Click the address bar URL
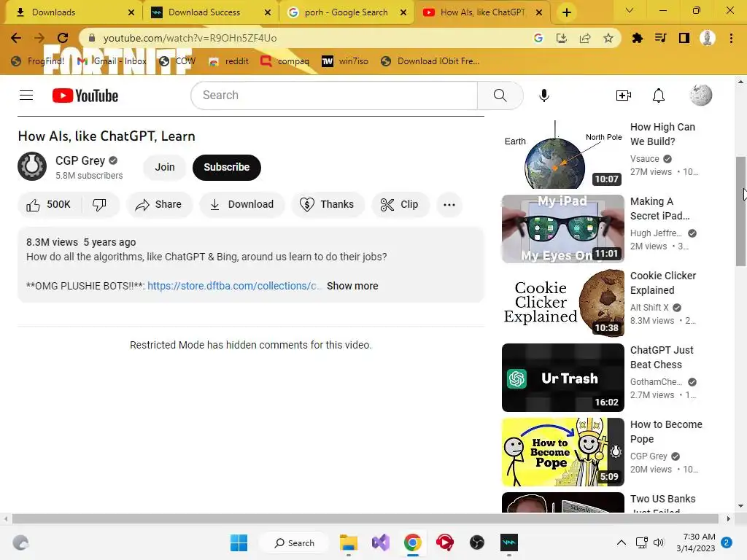This screenshot has width=747, height=560. [190, 38]
